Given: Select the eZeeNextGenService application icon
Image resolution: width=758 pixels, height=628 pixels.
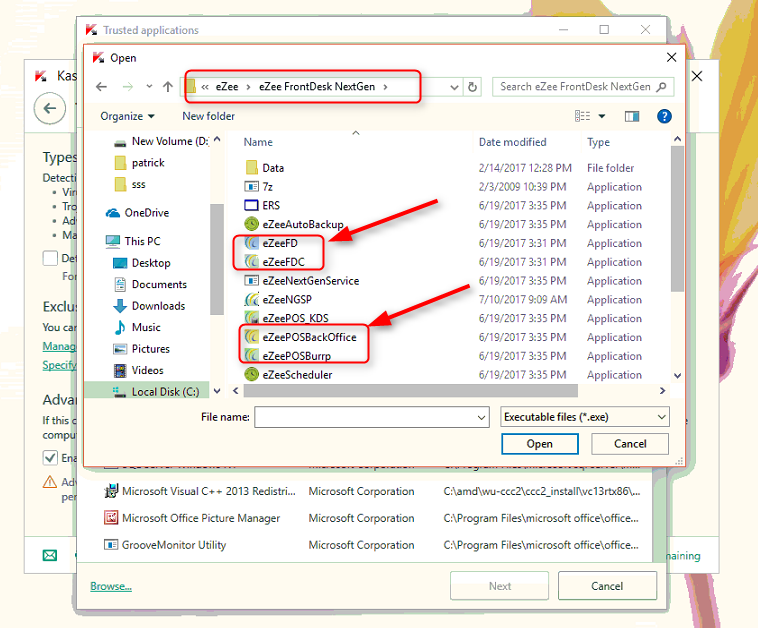Looking at the screenshot, I should [x=251, y=281].
